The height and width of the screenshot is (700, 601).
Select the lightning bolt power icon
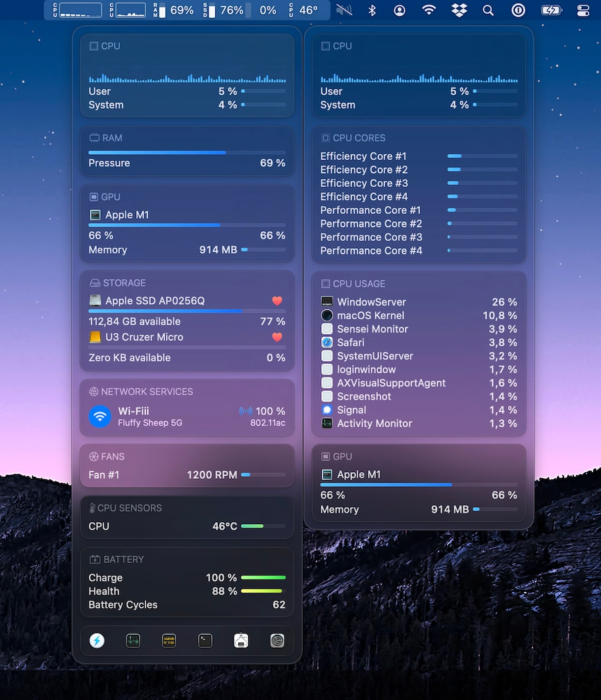pyautogui.click(x=97, y=640)
